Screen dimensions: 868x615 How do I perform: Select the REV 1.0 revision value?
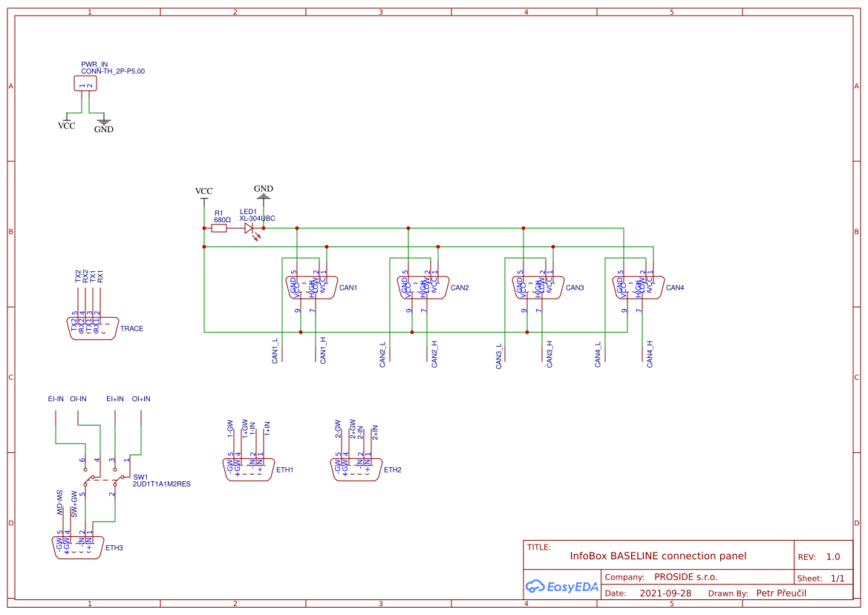click(x=833, y=556)
